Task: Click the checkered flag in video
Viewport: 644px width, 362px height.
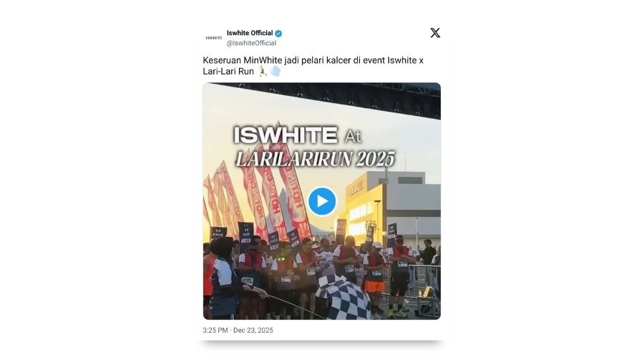Action: [344, 296]
